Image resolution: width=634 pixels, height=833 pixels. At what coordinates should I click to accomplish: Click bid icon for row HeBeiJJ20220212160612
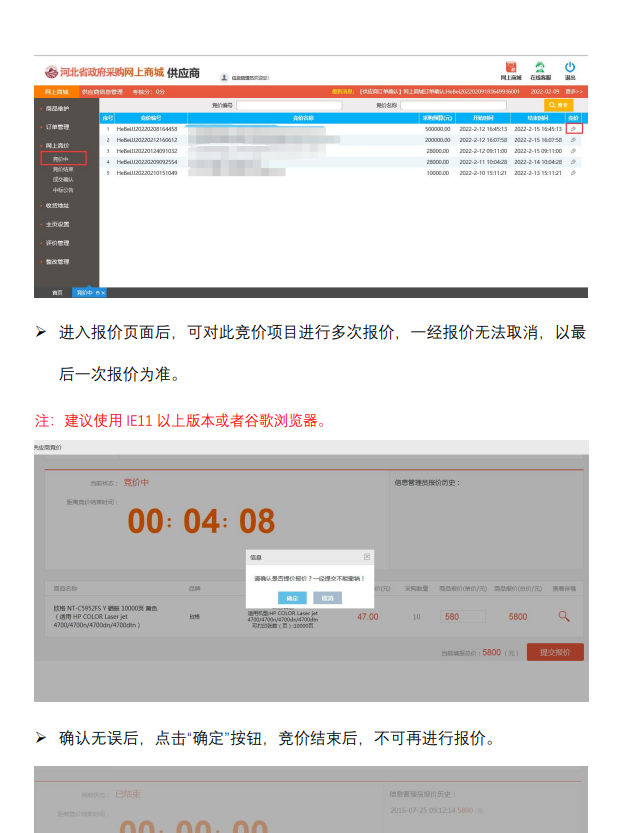tap(573, 140)
